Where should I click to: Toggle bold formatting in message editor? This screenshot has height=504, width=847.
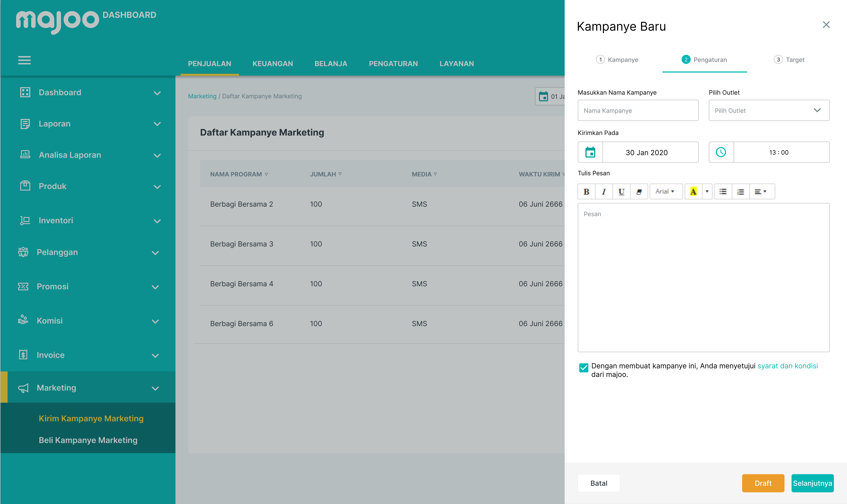point(586,192)
